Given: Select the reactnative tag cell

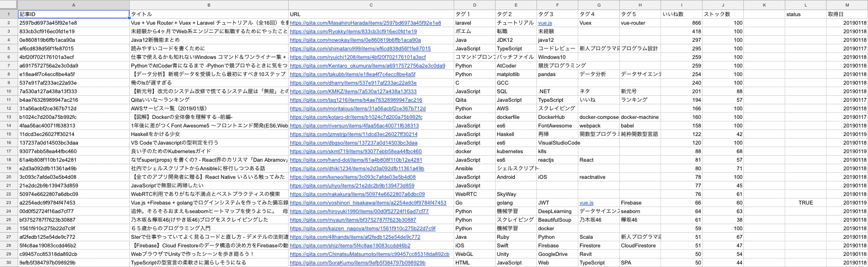Looking at the screenshot, I should tap(599, 177).
